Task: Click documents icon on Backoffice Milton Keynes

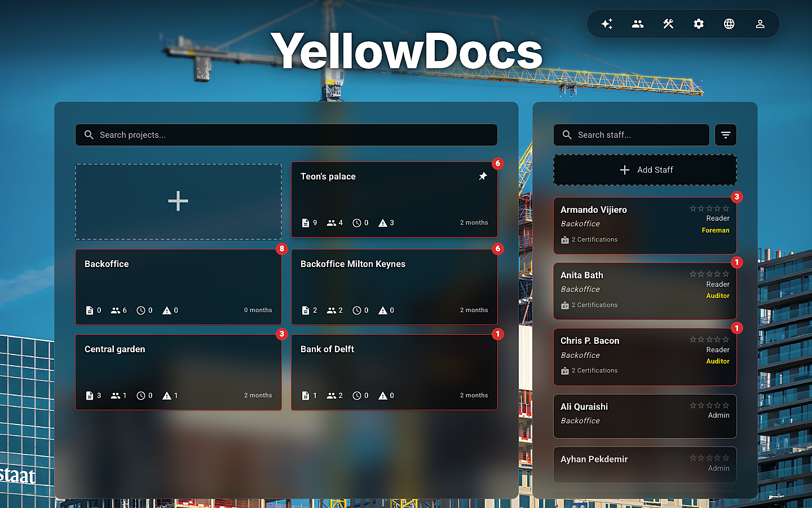Action: pos(306,310)
